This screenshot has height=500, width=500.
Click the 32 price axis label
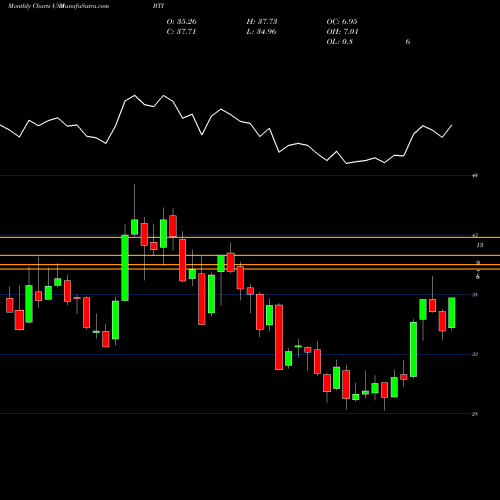(x=475, y=354)
